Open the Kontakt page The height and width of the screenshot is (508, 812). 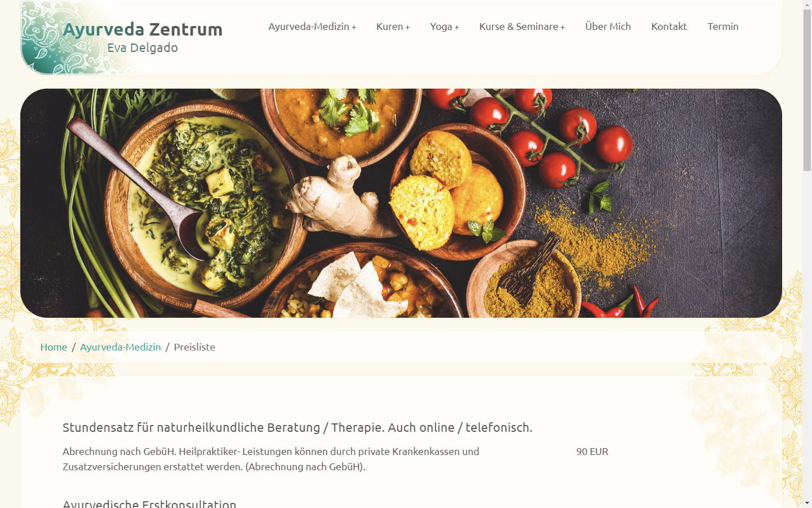[669, 27]
